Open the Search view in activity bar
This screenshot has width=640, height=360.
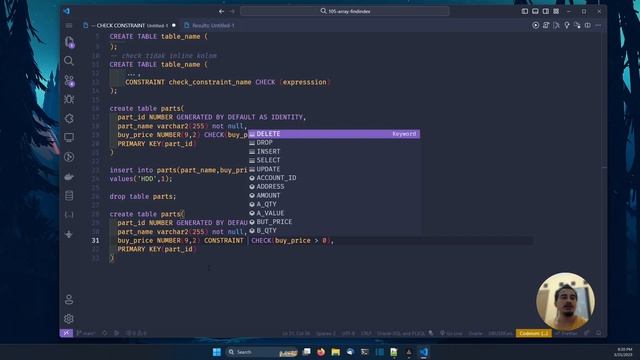69,61
